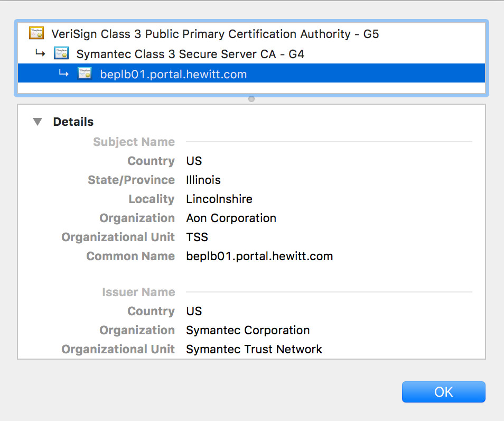Screen dimensions: 504x421
Task: Click the Details section heading
Action: click(73, 122)
